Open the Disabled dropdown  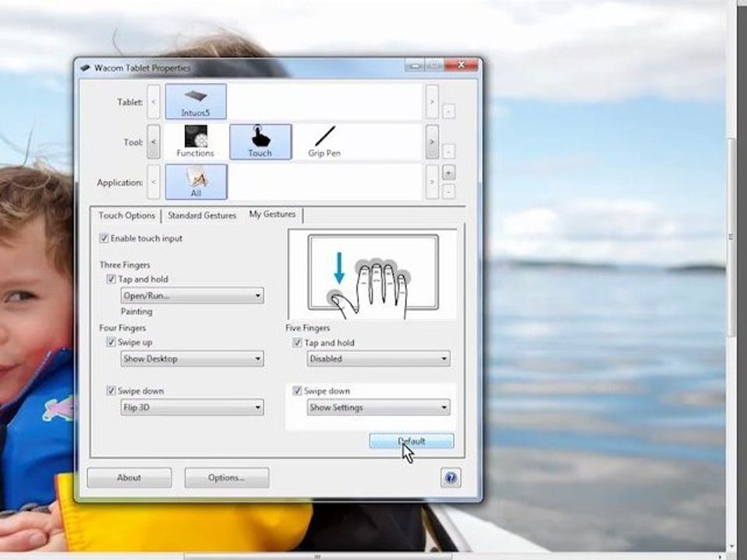(378, 359)
